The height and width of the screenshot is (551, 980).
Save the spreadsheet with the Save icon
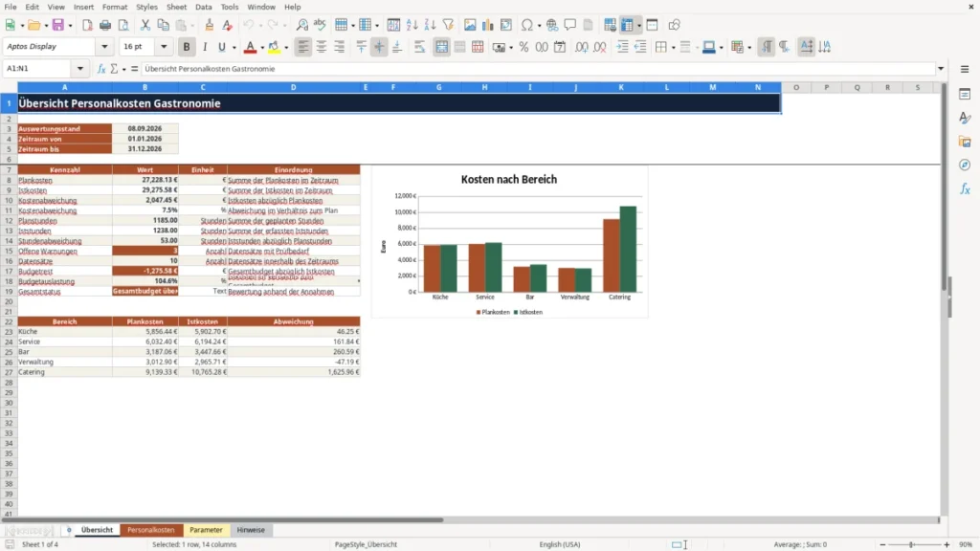pyautogui.click(x=58, y=25)
